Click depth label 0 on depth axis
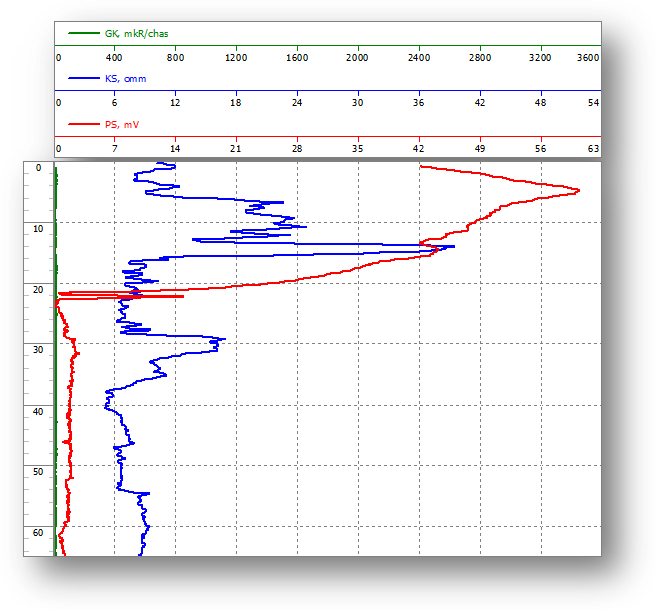The width and height of the screenshot is (656, 609). point(38,168)
